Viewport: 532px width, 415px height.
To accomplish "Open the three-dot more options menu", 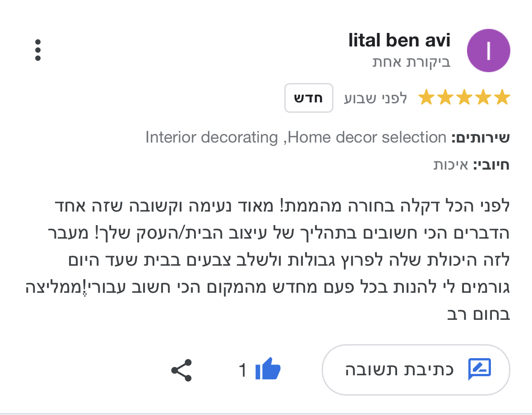I will click(38, 50).
